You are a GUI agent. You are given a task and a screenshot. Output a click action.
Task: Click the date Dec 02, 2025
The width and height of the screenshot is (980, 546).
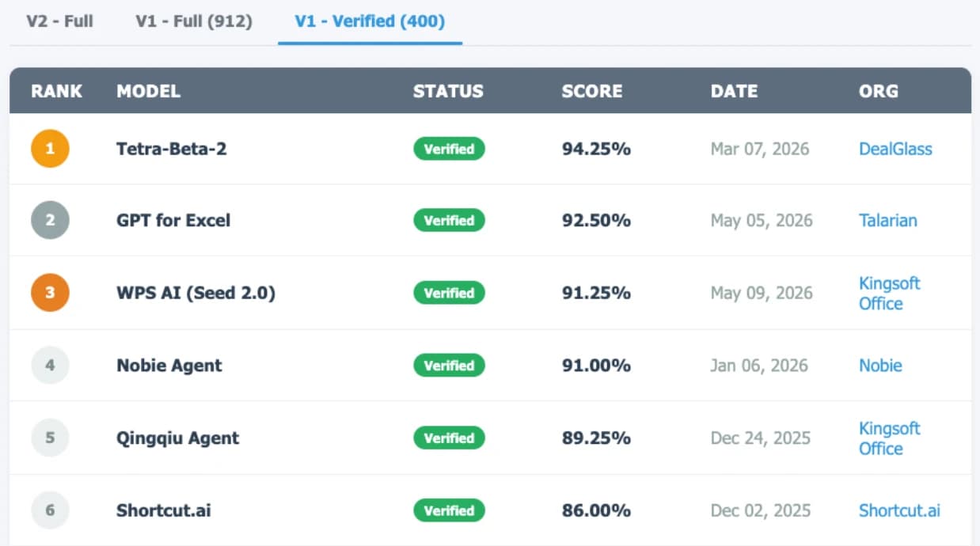(x=761, y=510)
